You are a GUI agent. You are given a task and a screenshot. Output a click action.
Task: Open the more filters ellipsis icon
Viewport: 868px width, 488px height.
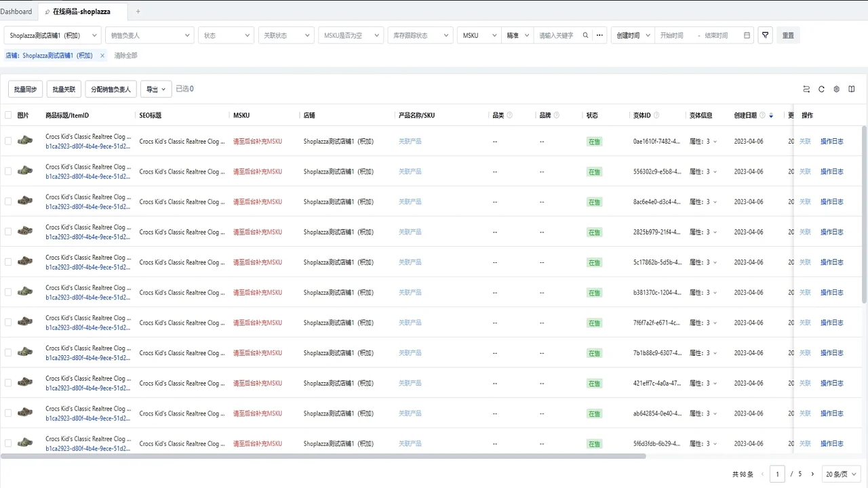click(599, 35)
